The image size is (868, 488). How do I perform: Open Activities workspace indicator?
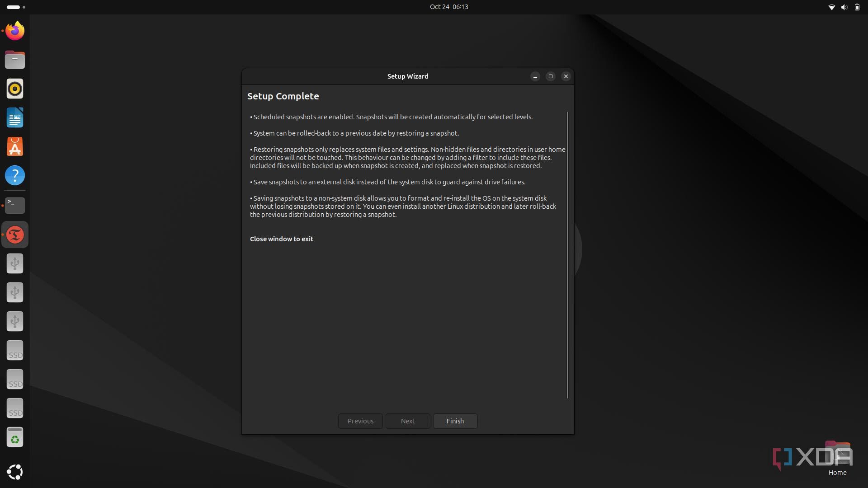click(16, 7)
